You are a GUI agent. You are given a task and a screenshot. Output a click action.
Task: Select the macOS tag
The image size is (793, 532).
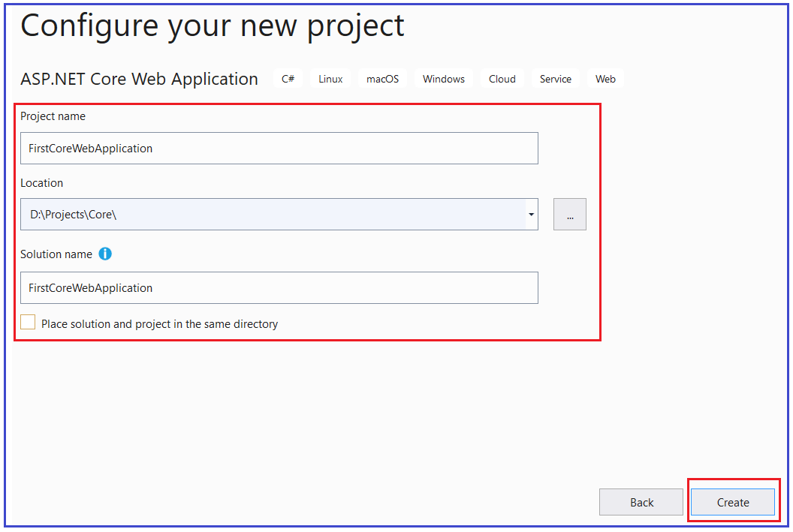tap(382, 79)
